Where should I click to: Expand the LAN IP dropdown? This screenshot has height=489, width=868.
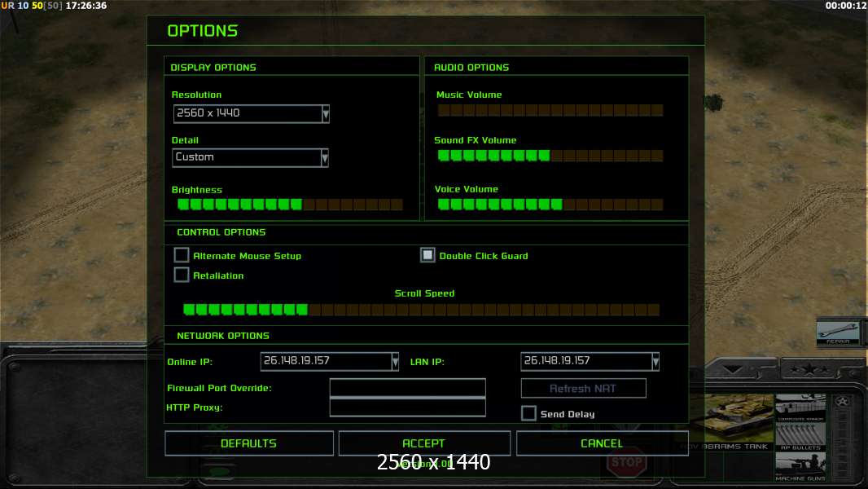point(590,361)
